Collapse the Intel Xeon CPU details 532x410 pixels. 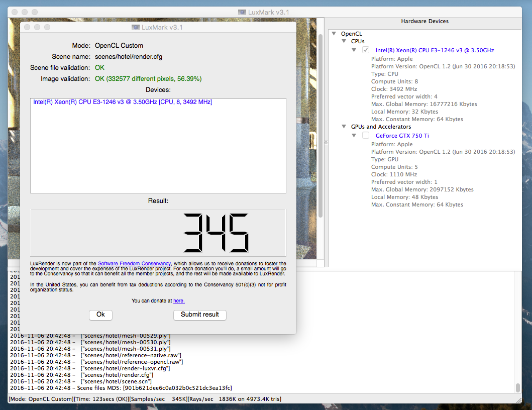click(x=354, y=50)
